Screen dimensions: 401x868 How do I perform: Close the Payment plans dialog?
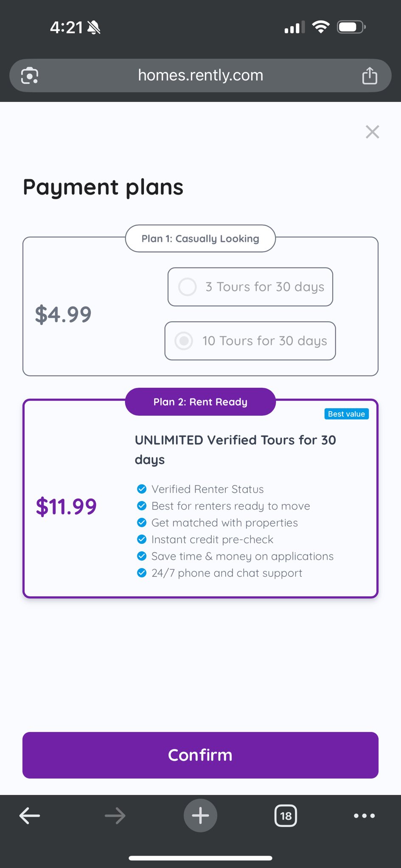click(372, 132)
